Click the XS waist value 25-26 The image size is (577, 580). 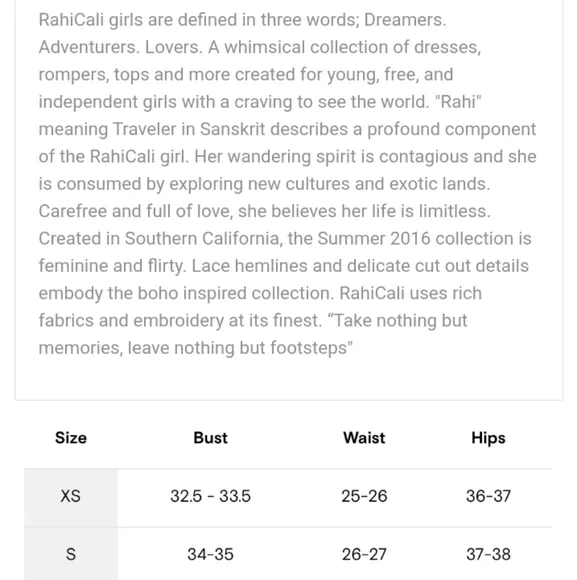[x=364, y=496]
